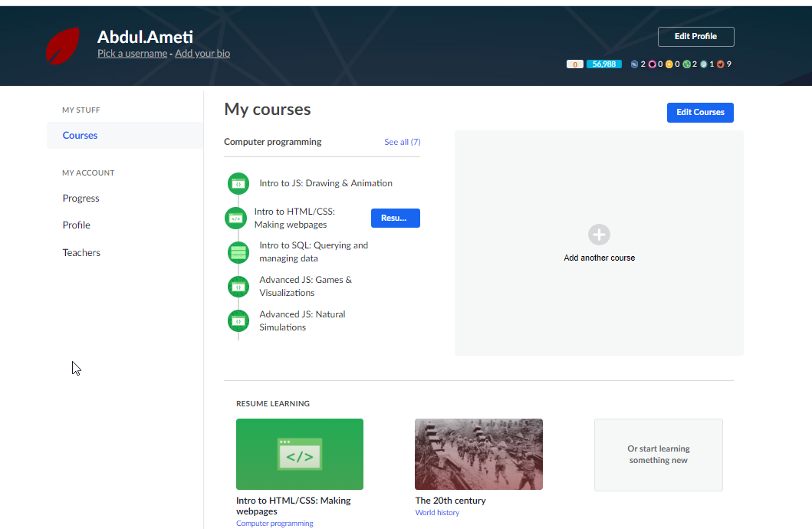812x529 pixels.
Task: Click the 56,988 energy points badge
Action: click(x=603, y=64)
